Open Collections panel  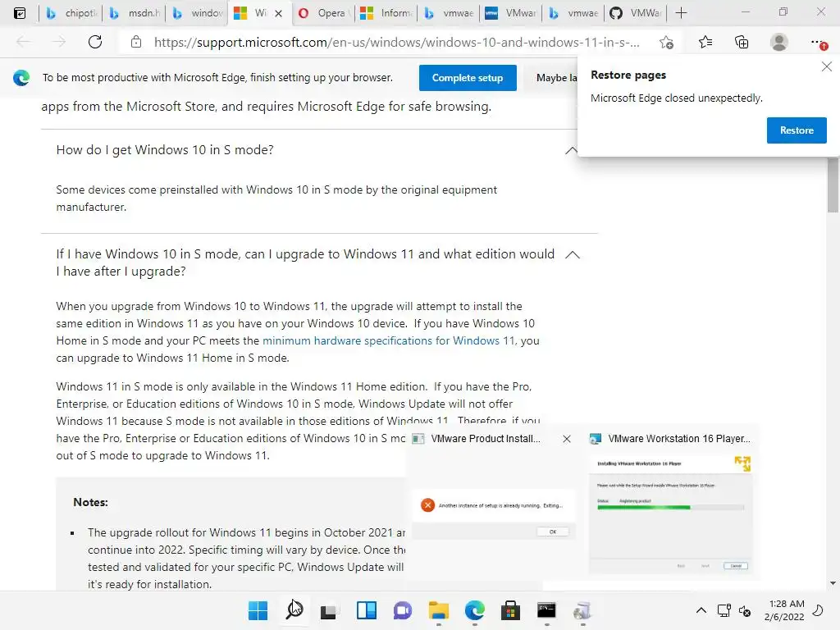tap(742, 42)
